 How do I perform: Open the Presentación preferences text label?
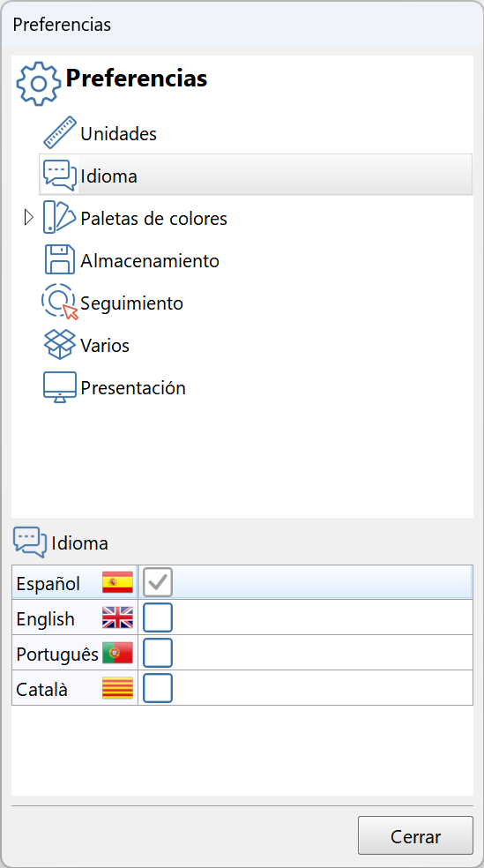pos(133,388)
